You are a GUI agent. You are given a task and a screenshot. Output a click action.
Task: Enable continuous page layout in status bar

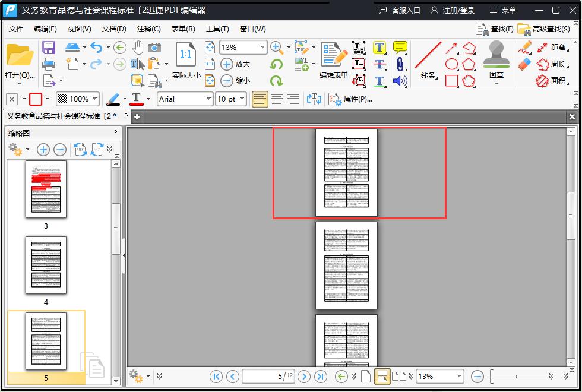[382, 376]
